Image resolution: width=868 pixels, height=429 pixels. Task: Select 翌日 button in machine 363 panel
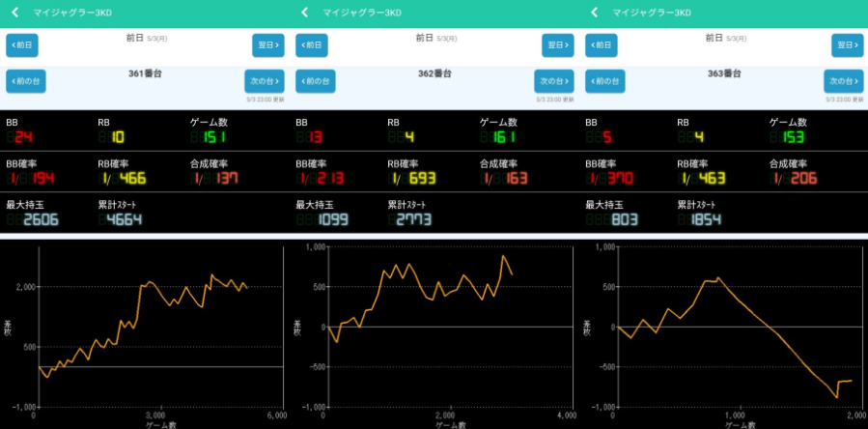(x=847, y=45)
